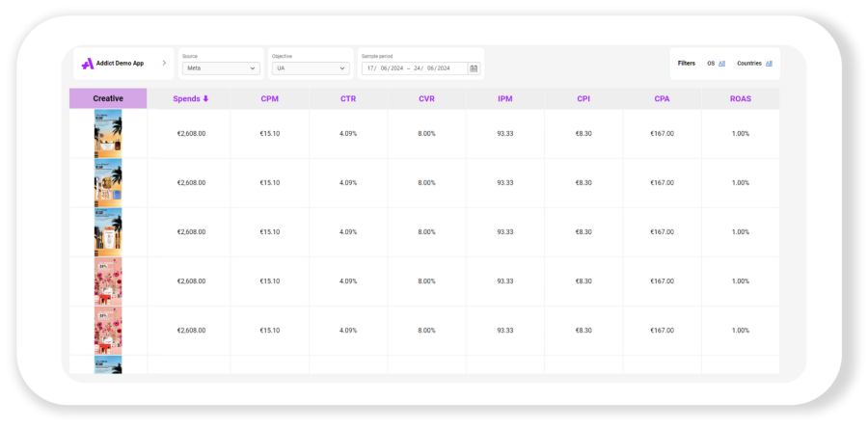Click the CPM column header
The width and height of the screenshot is (868, 428).
269,98
